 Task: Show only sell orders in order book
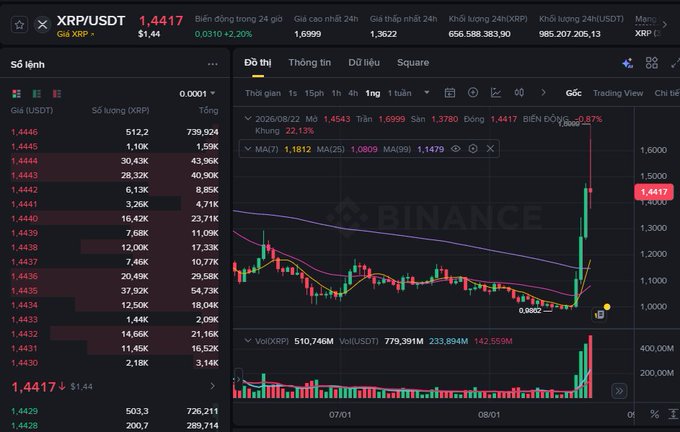point(57,94)
